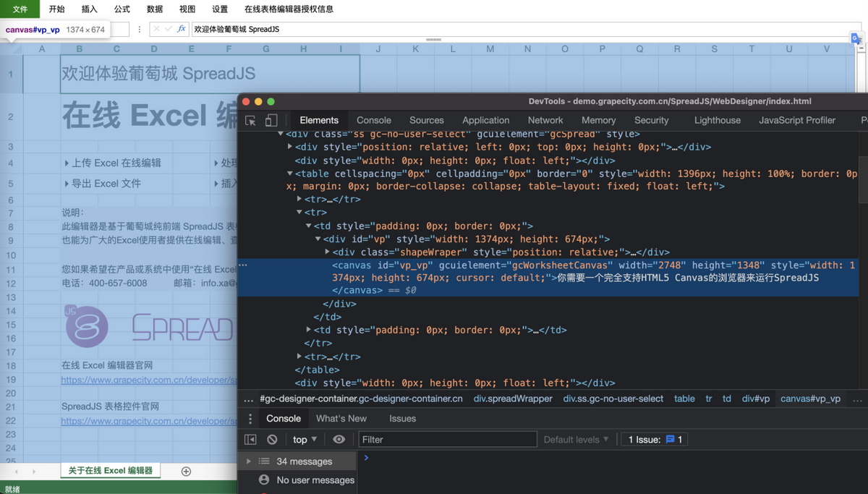
Task: Open the 数据 ribbon tab
Action: 155,9
